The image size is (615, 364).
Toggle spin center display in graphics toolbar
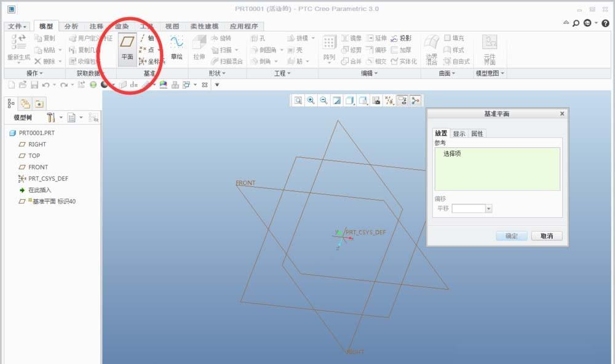coord(416,101)
